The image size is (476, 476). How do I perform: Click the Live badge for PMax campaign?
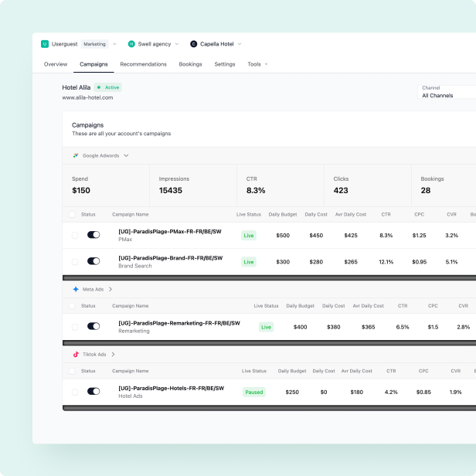249,235
